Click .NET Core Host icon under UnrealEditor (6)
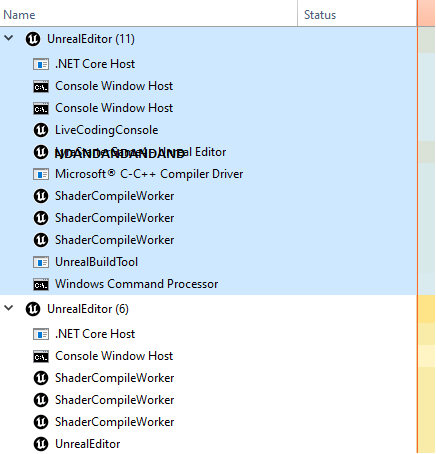The height and width of the screenshot is (454, 436). [x=41, y=334]
